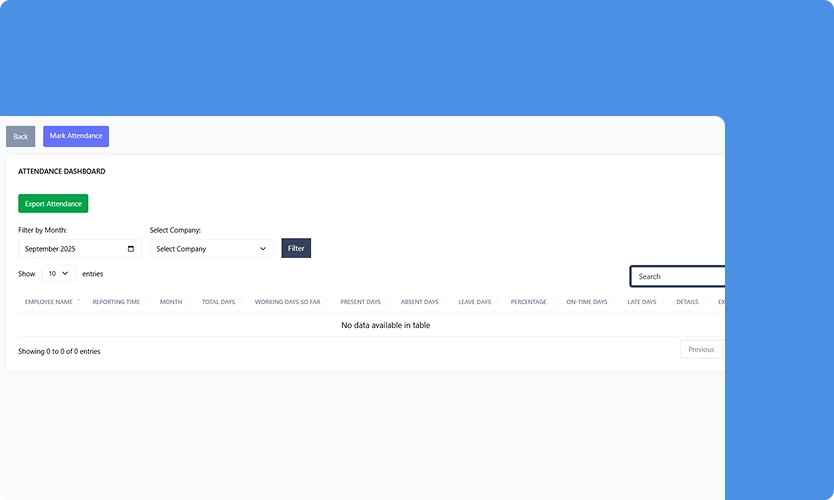Go to the Previous page of entries
This screenshot has width=834, height=500.
700,350
